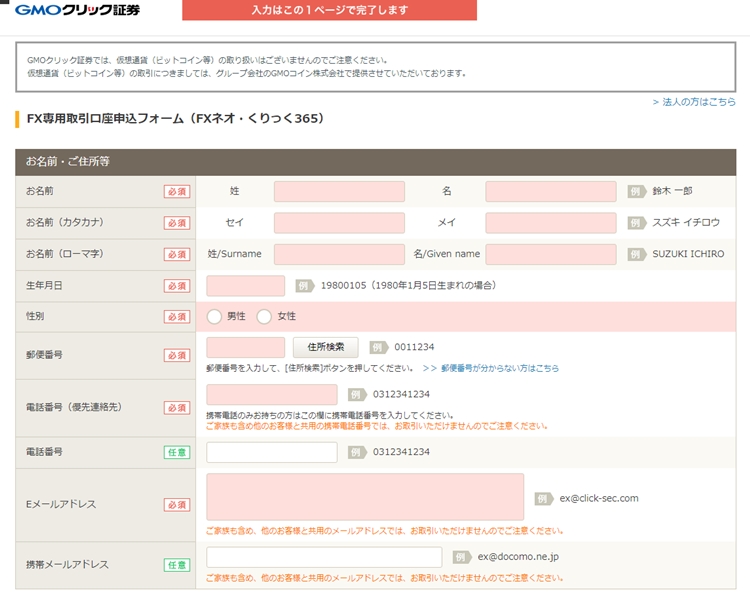Viewport: 750px width, 599px height.
Task: Click the 姓 surname input field
Action: point(339,191)
